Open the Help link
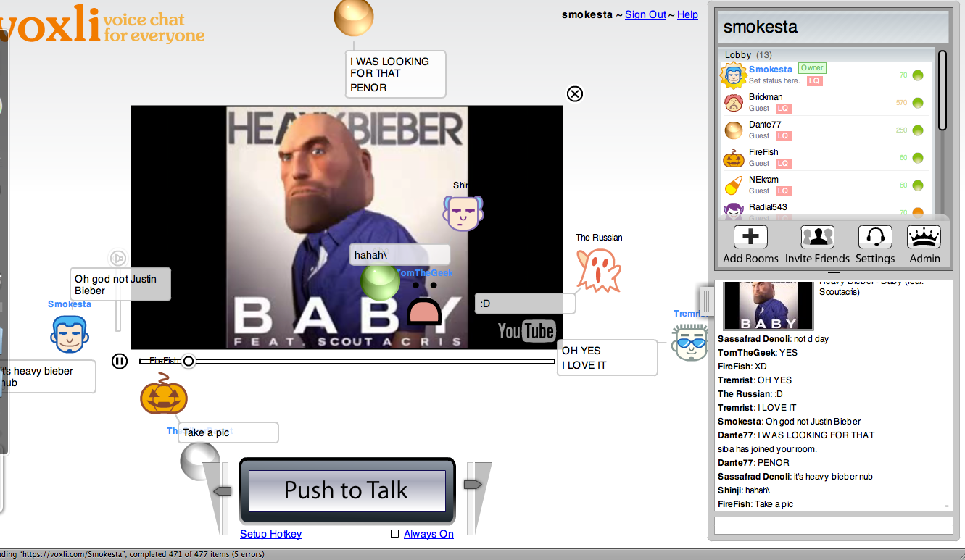 point(687,14)
